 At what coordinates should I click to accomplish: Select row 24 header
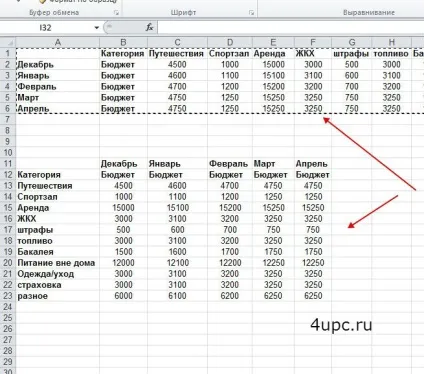pyautogui.click(x=8, y=307)
